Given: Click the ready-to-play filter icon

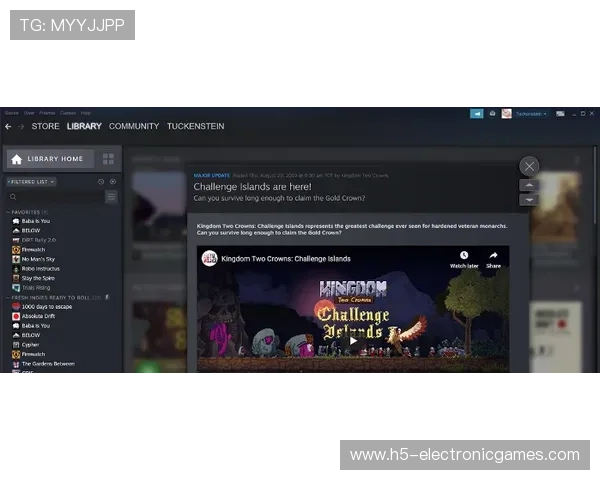Looking at the screenshot, I should point(112,182).
